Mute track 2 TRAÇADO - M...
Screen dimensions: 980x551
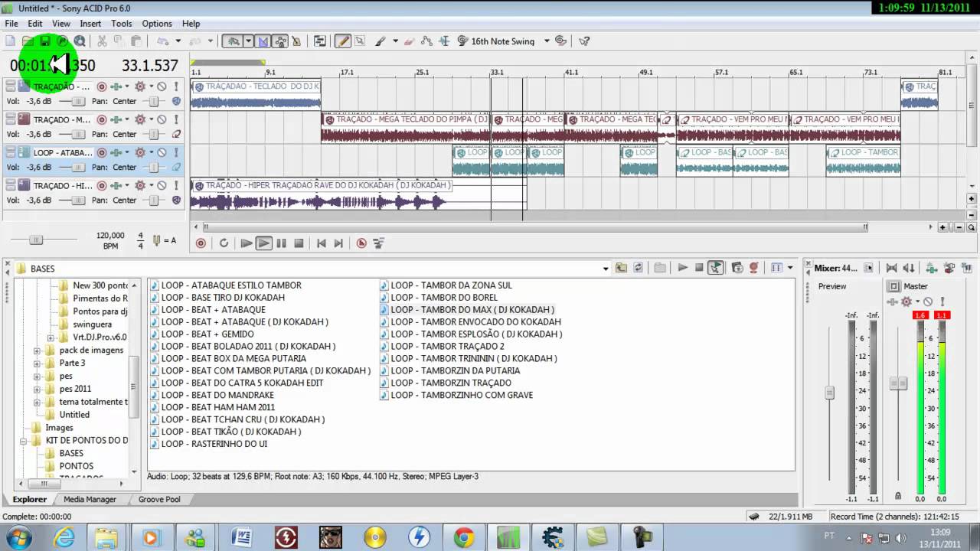point(162,119)
